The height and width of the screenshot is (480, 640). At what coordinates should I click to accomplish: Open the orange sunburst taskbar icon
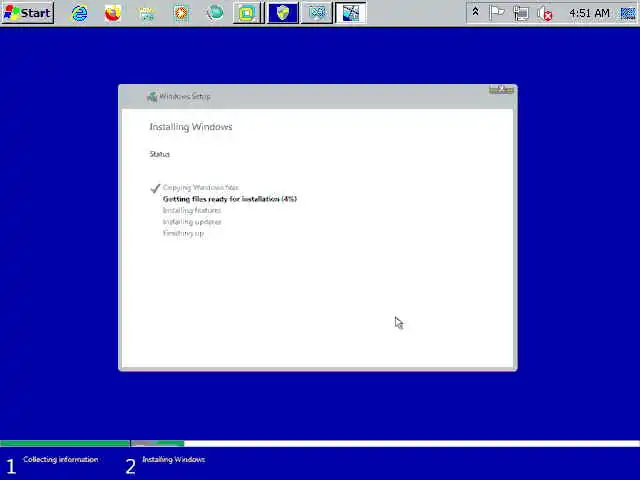[x=181, y=13]
